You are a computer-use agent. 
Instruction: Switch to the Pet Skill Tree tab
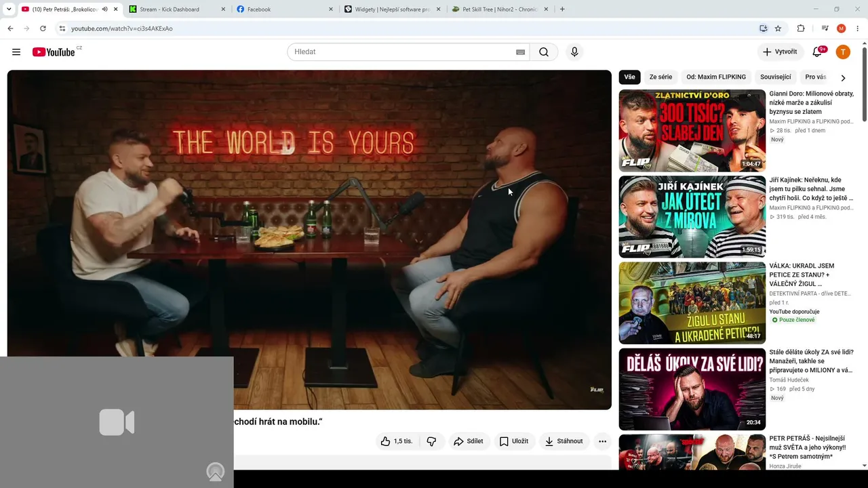click(x=500, y=9)
